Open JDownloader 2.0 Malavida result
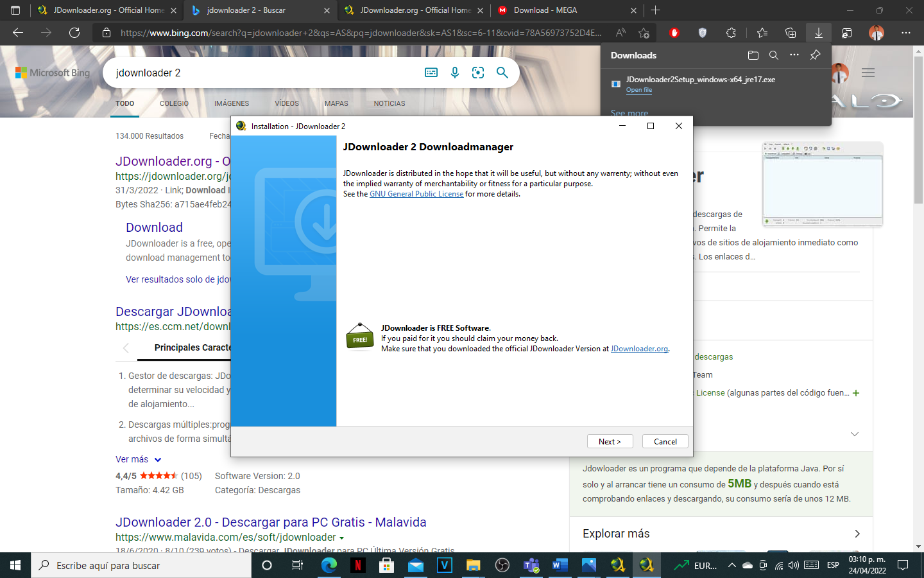 [x=271, y=522]
